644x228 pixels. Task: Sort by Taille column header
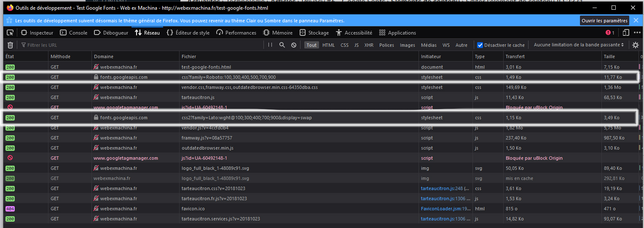click(x=620, y=56)
